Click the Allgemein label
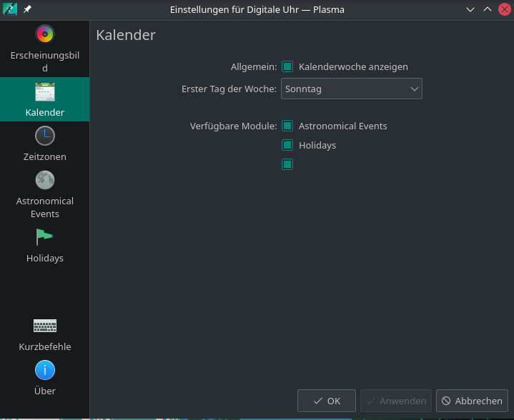The image size is (514, 420). [x=254, y=67]
